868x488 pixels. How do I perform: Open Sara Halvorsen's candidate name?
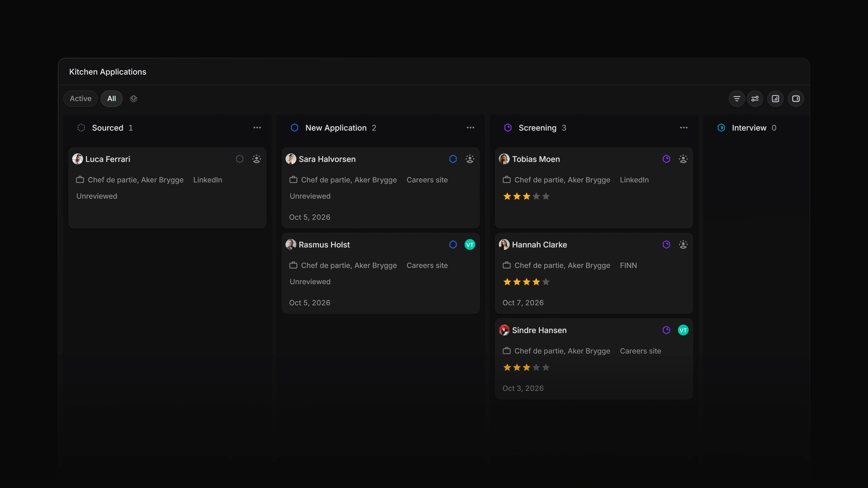click(x=327, y=159)
